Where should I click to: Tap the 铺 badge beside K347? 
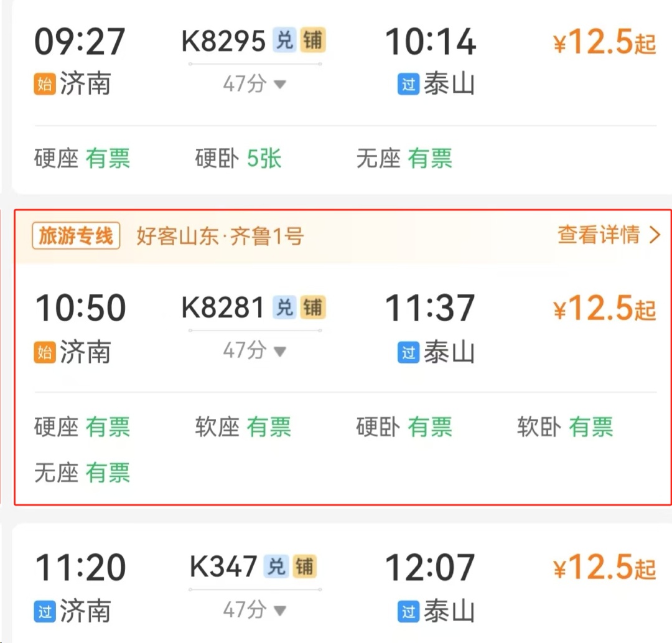click(x=304, y=566)
